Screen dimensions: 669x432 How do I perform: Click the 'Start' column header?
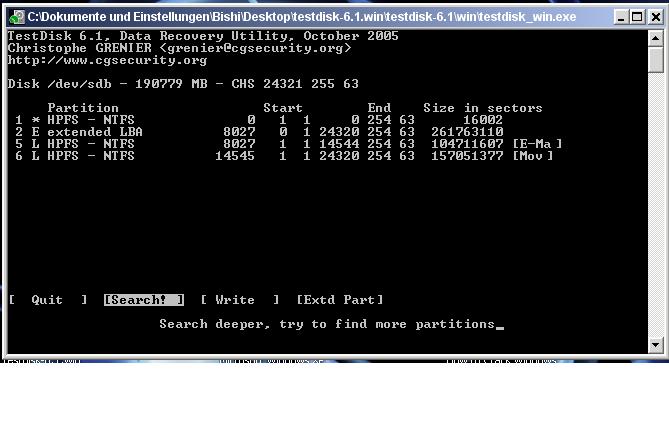(282, 108)
